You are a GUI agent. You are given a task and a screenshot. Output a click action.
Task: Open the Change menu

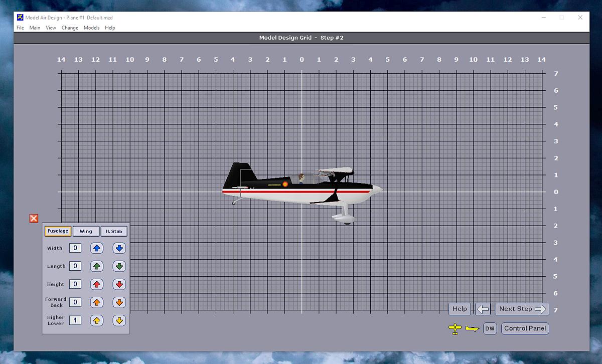pos(70,28)
